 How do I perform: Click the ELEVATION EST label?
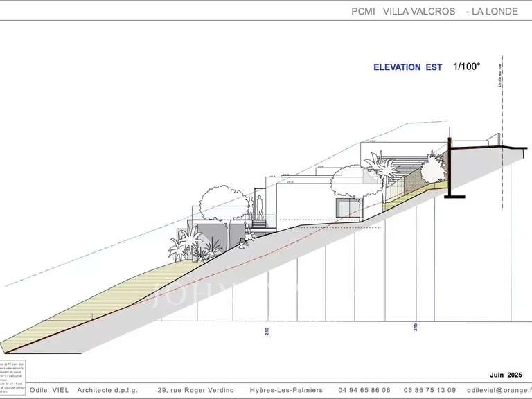(408, 67)
